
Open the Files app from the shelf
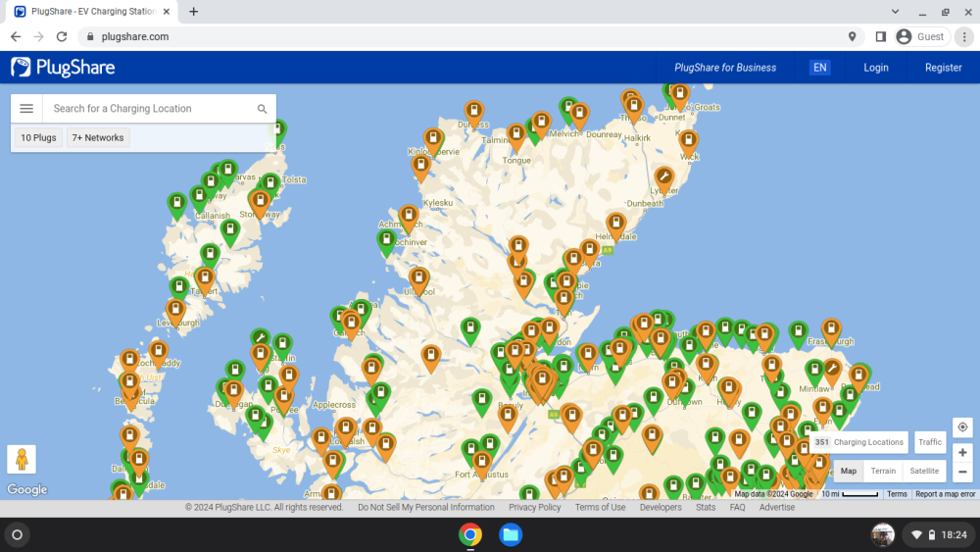pos(510,534)
